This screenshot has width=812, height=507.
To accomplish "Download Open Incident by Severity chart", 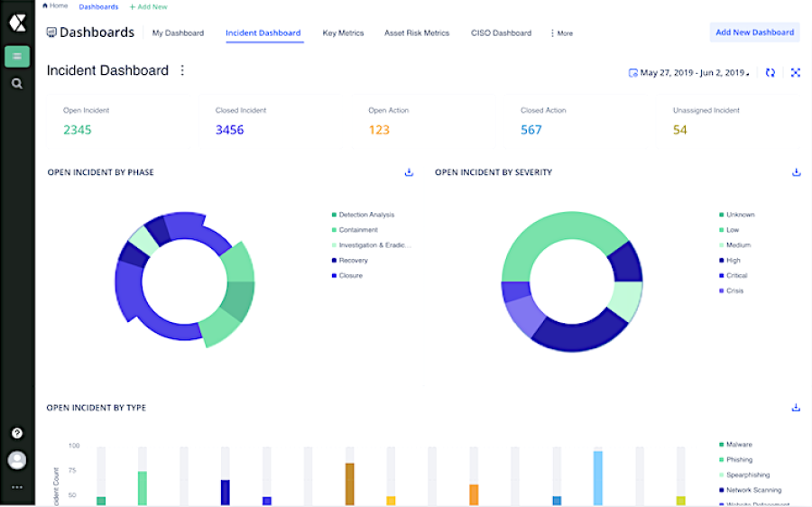I will click(x=796, y=172).
